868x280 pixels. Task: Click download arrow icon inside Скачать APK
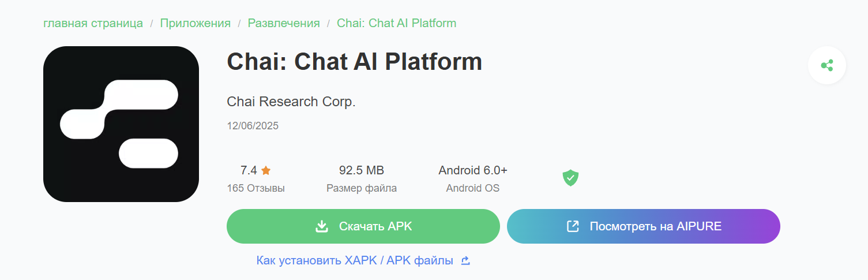(x=322, y=226)
